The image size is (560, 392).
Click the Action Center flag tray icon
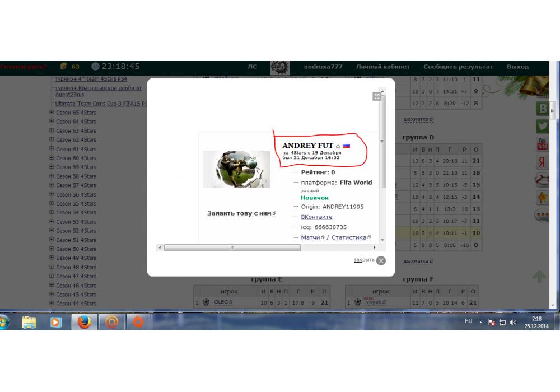(x=492, y=323)
